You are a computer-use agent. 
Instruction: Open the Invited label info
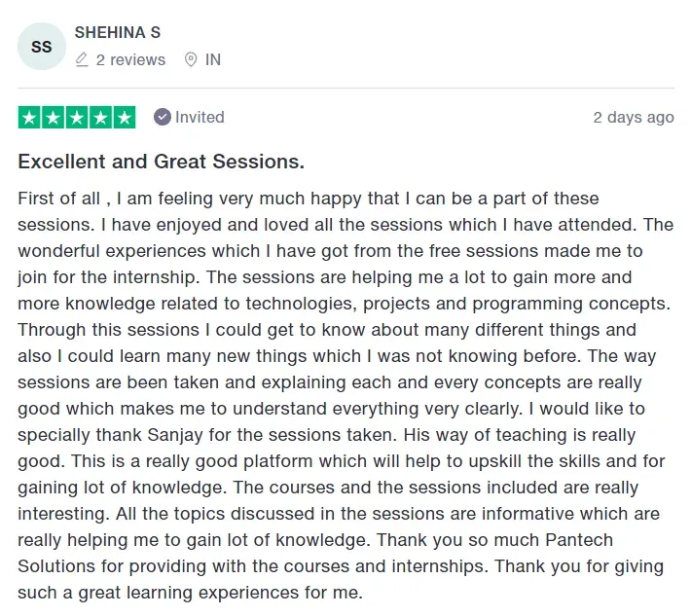point(200,117)
